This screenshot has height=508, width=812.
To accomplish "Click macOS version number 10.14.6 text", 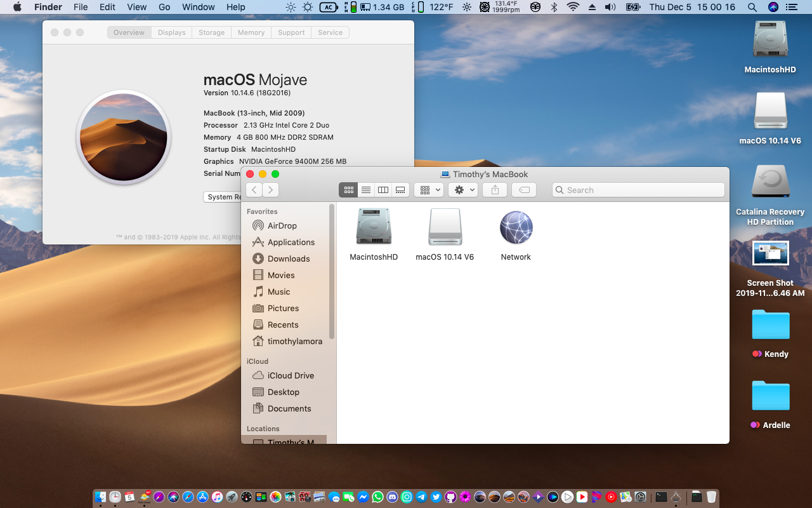I will 242,93.
